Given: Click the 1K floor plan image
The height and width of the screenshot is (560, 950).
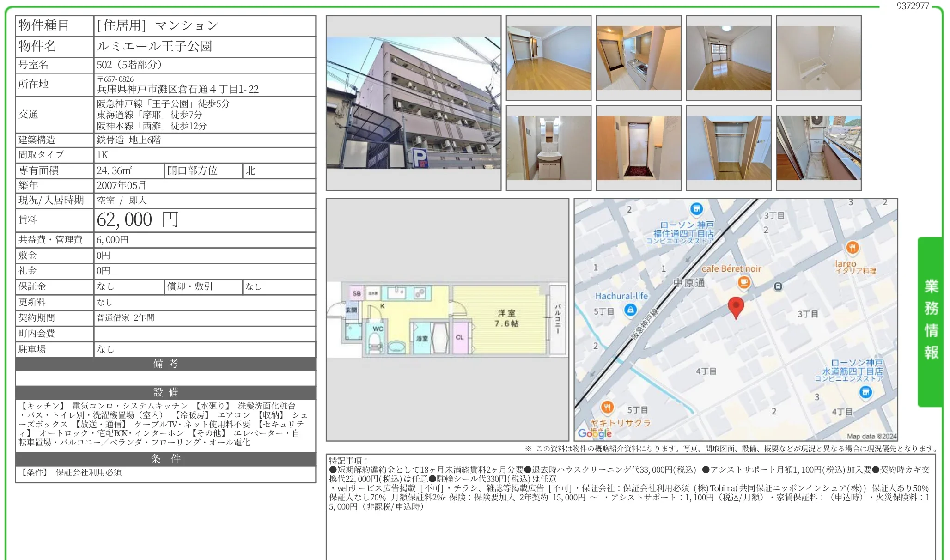Looking at the screenshot, I should (x=447, y=320).
